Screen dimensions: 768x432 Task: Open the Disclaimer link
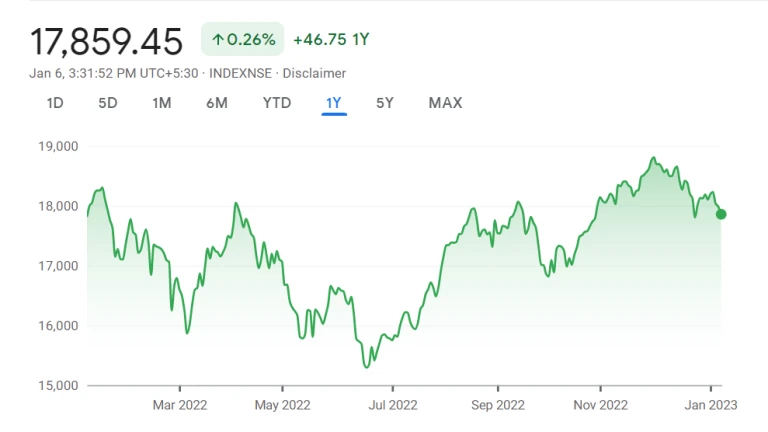pos(314,73)
